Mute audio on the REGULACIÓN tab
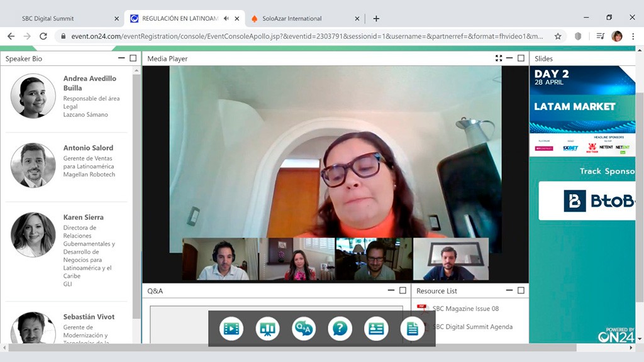644x362 pixels. tap(226, 18)
